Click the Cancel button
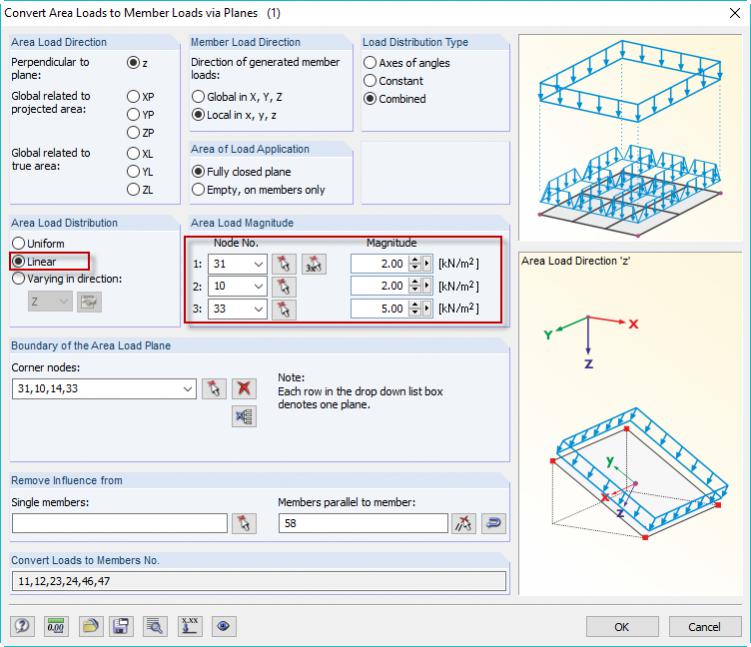The height and width of the screenshot is (647, 751). click(704, 627)
